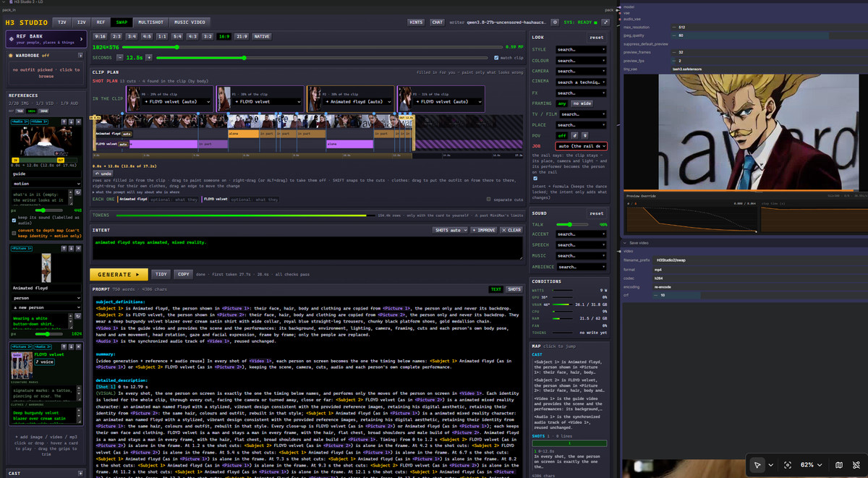The height and width of the screenshot is (478, 868).
Task: Click the expand fullscreen icon beside SYS READY
Action: tap(605, 22)
